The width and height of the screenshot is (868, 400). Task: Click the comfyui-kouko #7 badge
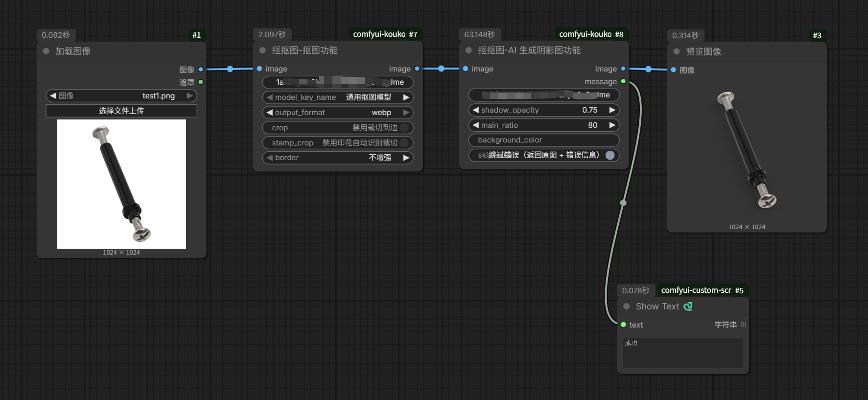pos(385,34)
